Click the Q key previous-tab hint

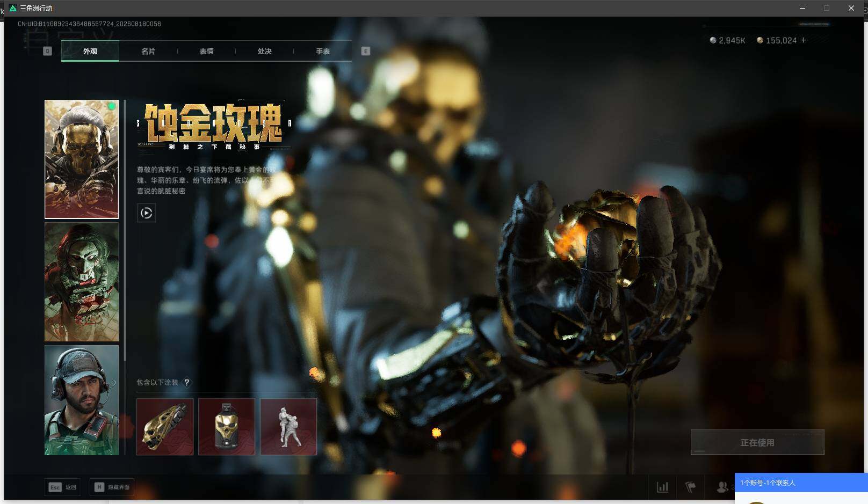(x=47, y=51)
